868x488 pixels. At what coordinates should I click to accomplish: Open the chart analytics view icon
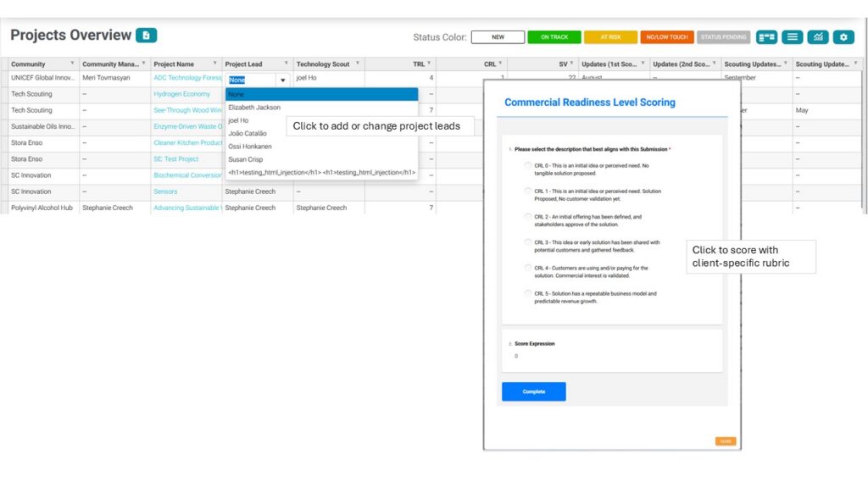818,37
